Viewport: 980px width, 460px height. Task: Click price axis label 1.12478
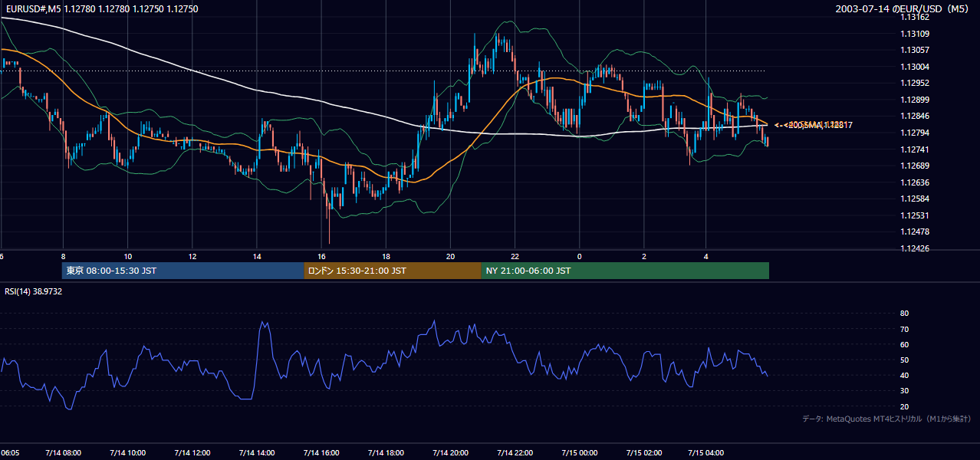[x=916, y=232]
